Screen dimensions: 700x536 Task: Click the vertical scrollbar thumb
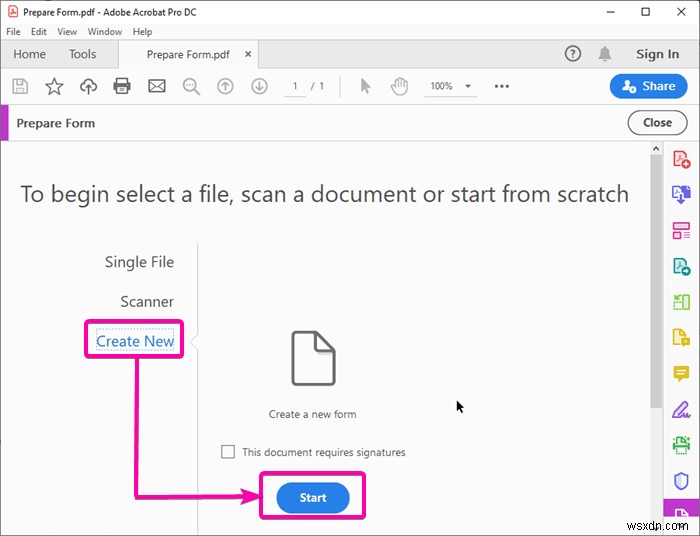coord(656,281)
